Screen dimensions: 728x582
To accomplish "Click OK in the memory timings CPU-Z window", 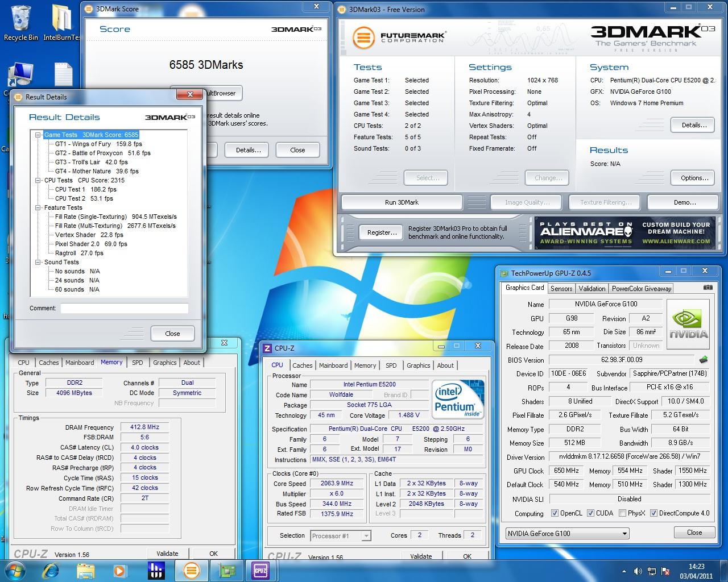I will pyautogui.click(x=213, y=554).
